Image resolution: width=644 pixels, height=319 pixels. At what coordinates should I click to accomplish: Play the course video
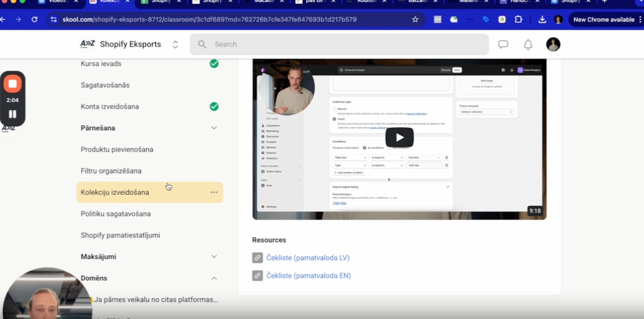click(x=399, y=137)
